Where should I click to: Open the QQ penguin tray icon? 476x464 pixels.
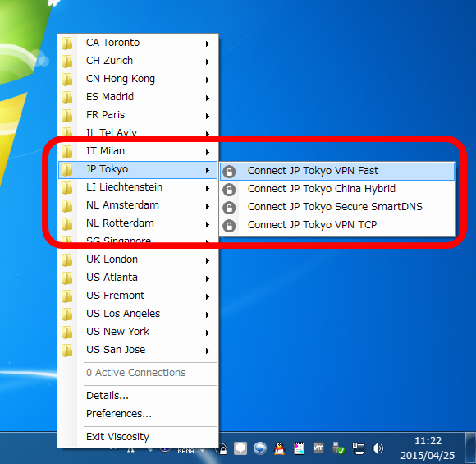pos(279,448)
